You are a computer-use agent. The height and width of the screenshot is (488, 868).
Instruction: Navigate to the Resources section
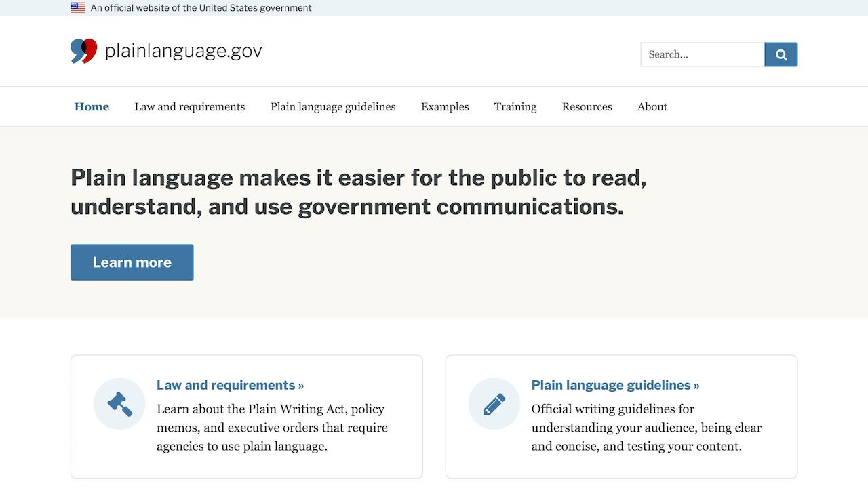587,107
